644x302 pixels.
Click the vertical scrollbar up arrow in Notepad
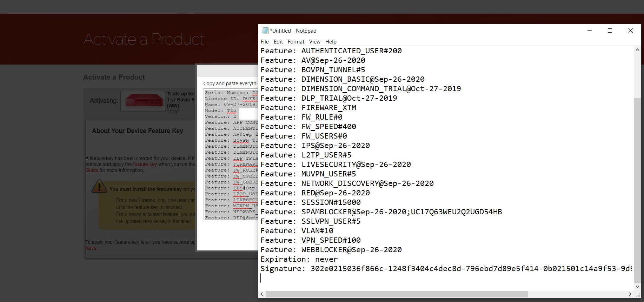pyautogui.click(x=638, y=50)
